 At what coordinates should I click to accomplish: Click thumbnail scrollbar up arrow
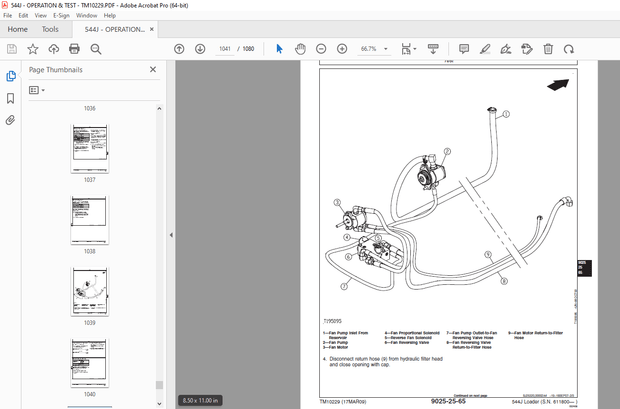(159, 108)
